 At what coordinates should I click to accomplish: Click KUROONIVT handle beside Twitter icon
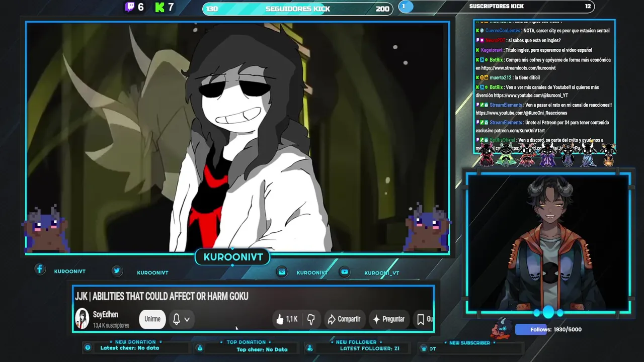point(152,273)
